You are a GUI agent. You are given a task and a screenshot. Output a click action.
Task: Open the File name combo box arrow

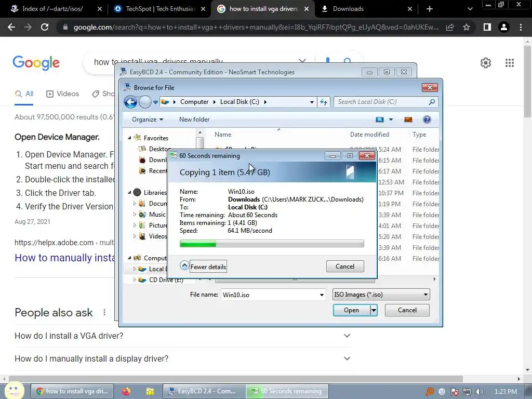[322, 295]
